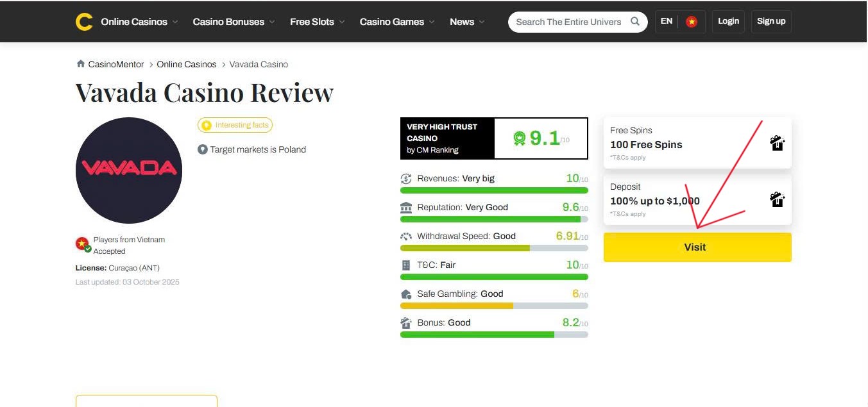Click the 8.2 Bonus score
This screenshot has height=407, width=868.
click(x=571, y=322)
